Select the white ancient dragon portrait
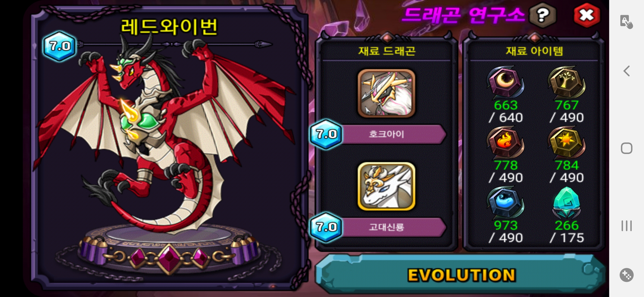This screenshot has width=644, height=297. [x=386, y=186]
